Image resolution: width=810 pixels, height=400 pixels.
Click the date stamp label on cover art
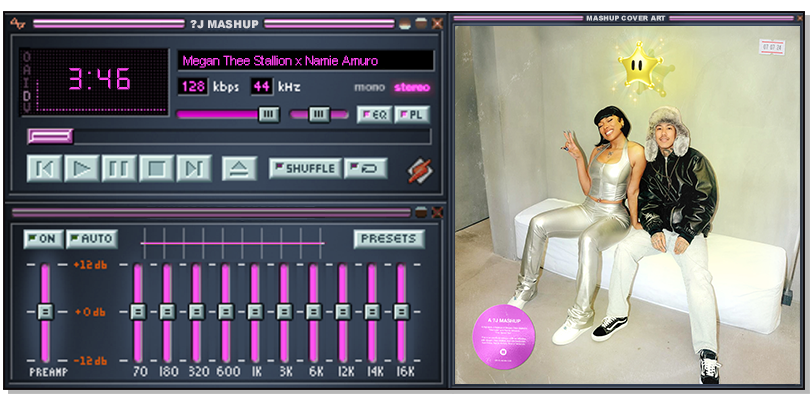tap(772, 47)
